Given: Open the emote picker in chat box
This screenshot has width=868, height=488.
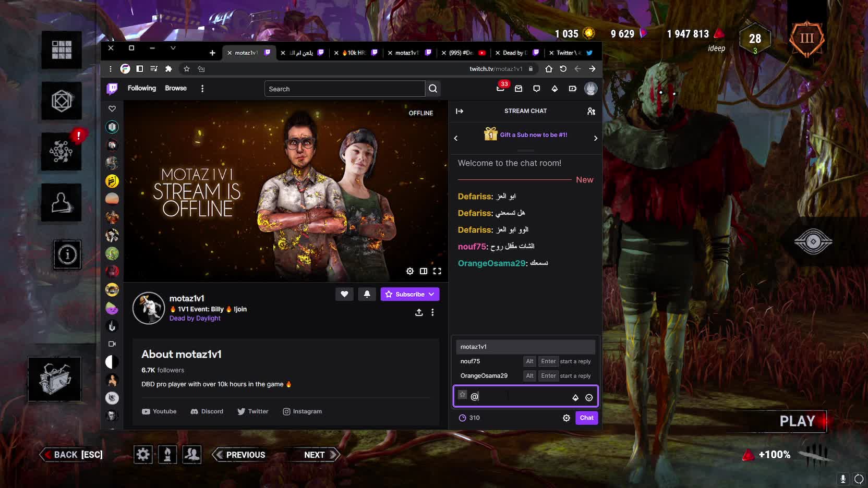Looking at the screenshot, I should pos(589,397).
